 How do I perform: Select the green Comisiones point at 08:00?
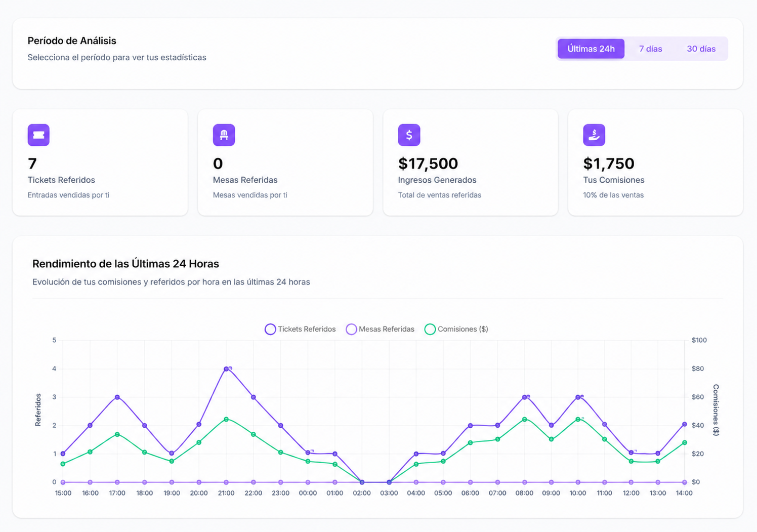click(x=524, y=419)
